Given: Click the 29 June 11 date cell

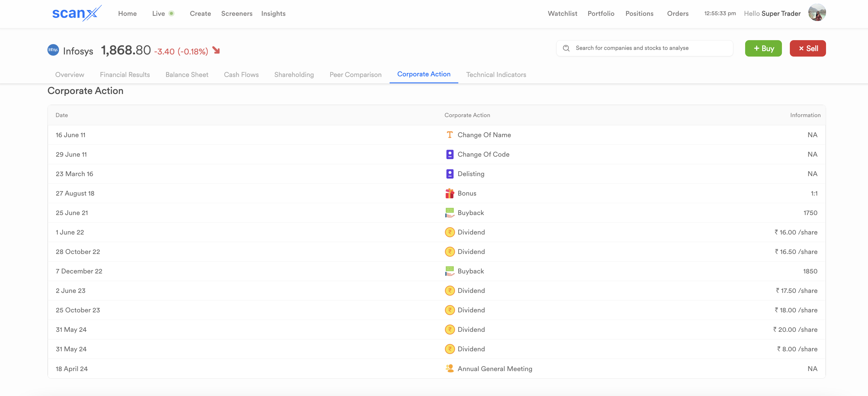Looking at the screenshot, I should pos(71,155).
